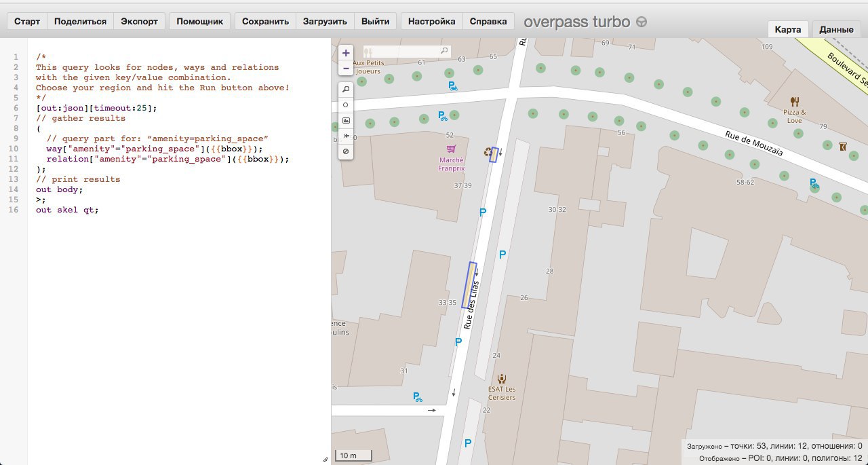Click the 'Rue de Mouzaïa' street label
Viewport: 868px width, 465px height.
pyautogui.click(x=754, y=143)
